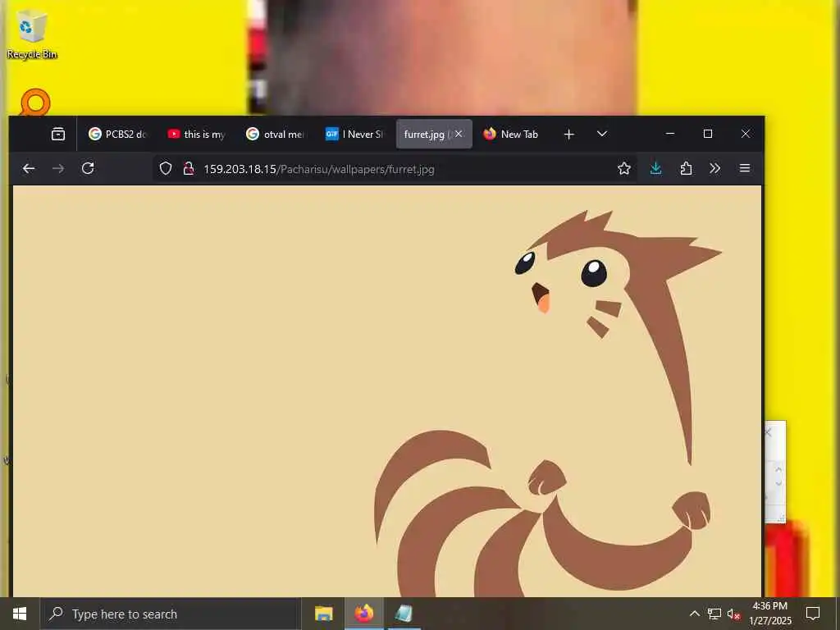Click the furret wallpaper image

pyautogui.click(x=387, y=391)
